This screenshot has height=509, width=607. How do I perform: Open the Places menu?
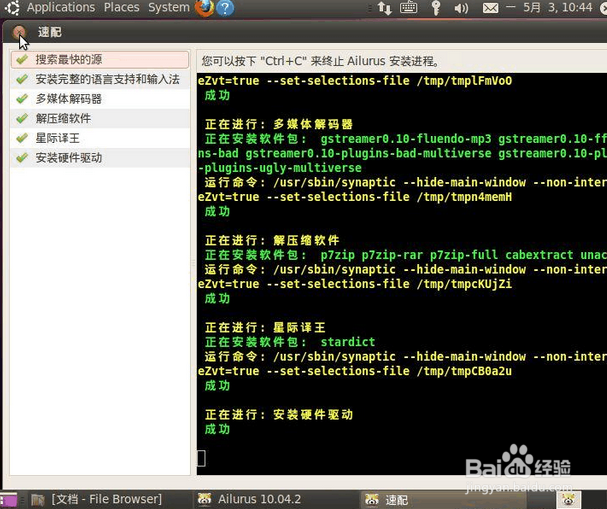(122, 7)
